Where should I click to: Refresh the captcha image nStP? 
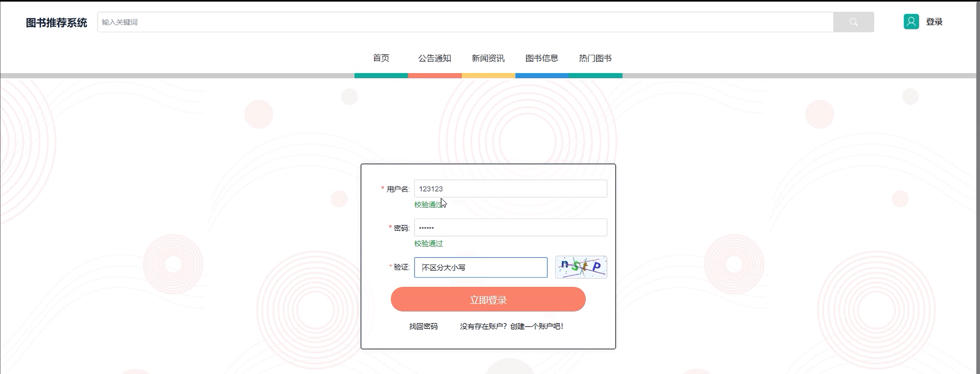pos(581,267)
